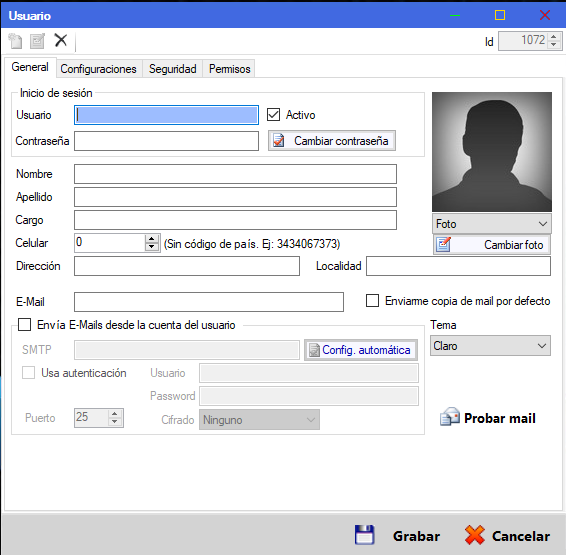Go to the Permisos tab

click(x=230, y=69)
